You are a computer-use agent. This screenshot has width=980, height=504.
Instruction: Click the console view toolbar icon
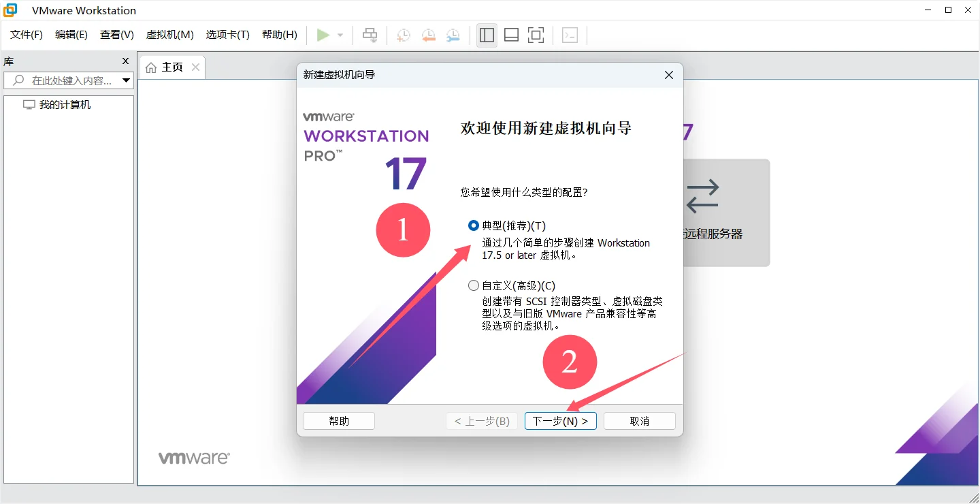click(570, 35)
